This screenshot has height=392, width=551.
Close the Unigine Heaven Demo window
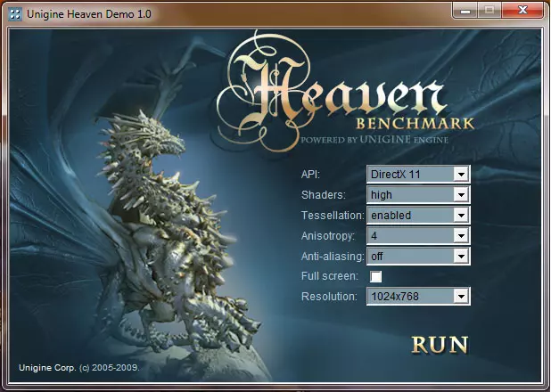[522, 10]
